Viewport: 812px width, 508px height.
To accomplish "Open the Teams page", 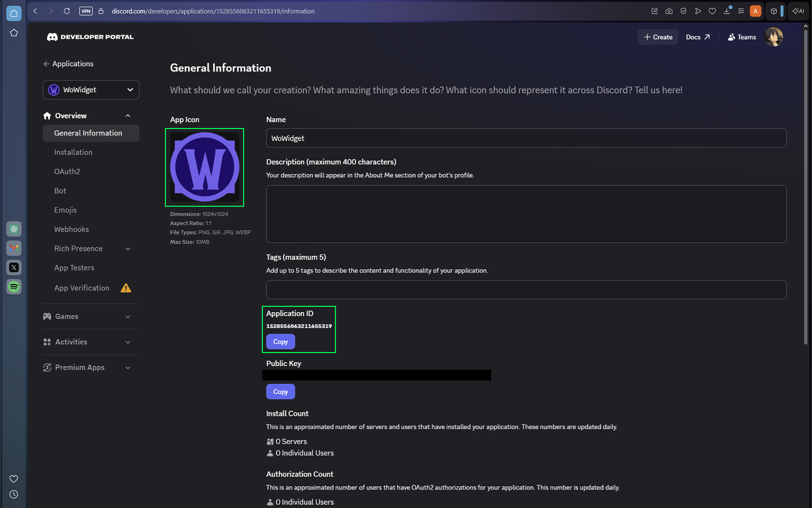I will click(742, 37).
